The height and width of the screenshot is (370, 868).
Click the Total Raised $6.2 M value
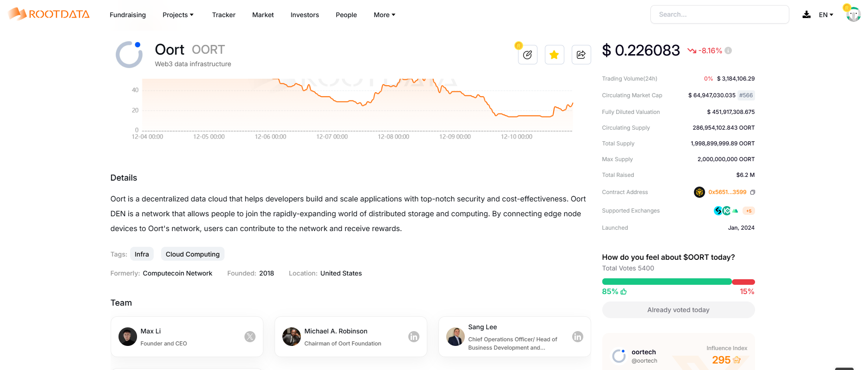coord(745,175)
